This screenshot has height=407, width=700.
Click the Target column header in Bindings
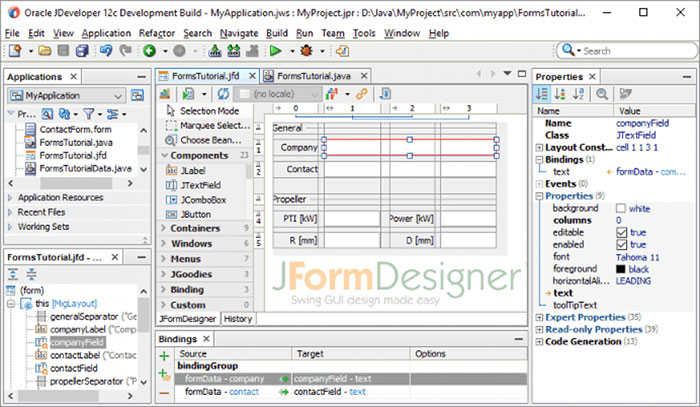[x=310, y=354]
